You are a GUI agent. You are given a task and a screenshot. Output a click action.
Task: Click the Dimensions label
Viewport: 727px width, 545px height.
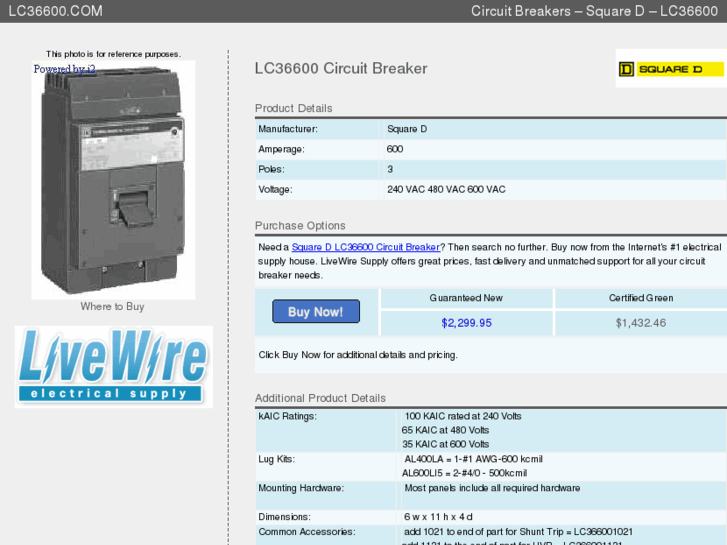(x=284, y=517)
